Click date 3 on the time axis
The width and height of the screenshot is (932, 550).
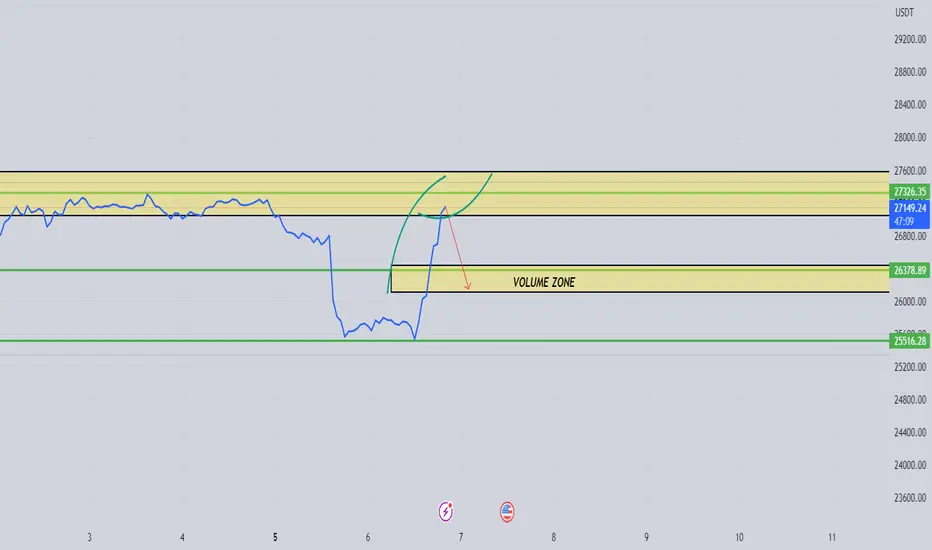90,538
